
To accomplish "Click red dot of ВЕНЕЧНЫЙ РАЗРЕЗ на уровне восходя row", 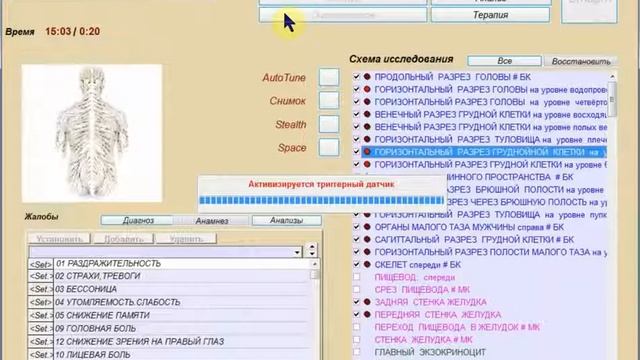I will point(367,114).
